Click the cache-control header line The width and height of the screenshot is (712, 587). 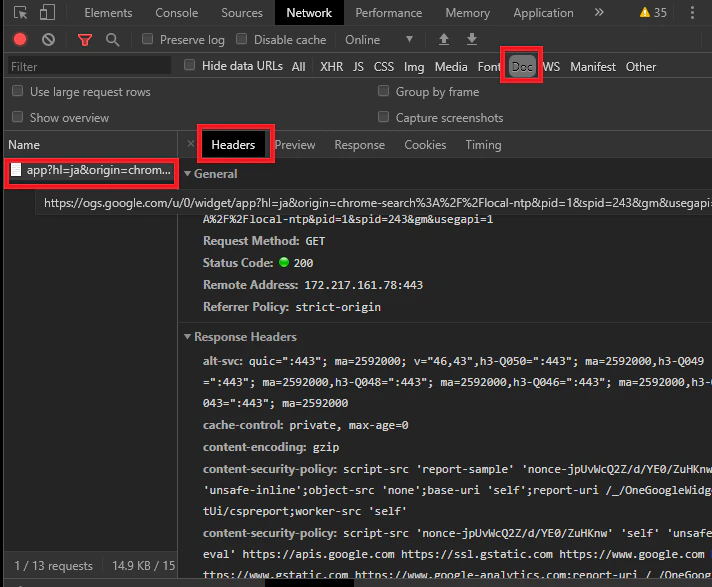pos(305,425)
